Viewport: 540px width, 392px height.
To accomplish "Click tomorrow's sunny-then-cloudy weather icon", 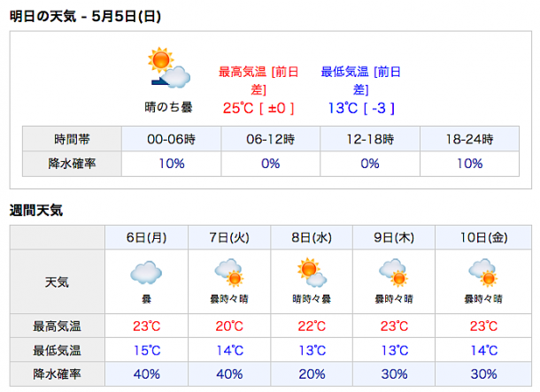I will click(x=168, y=69).
